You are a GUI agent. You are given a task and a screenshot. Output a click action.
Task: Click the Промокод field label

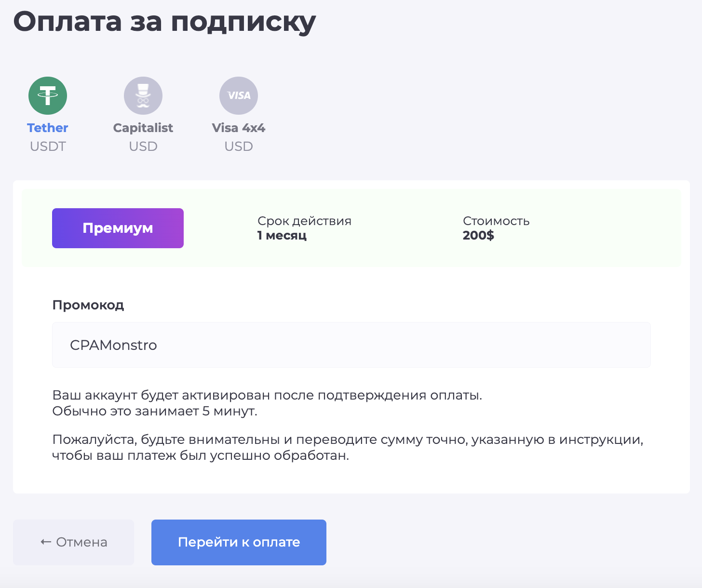(x=88, y=305)
